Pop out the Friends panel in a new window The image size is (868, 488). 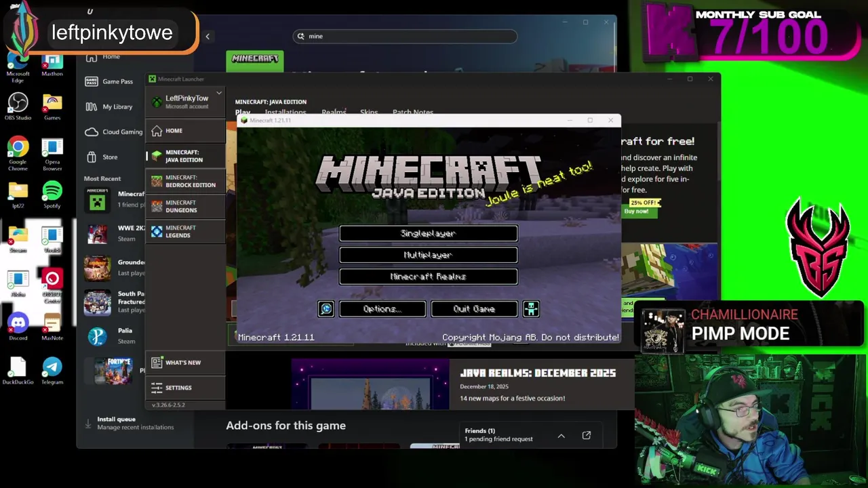click(x=587, y=435)
